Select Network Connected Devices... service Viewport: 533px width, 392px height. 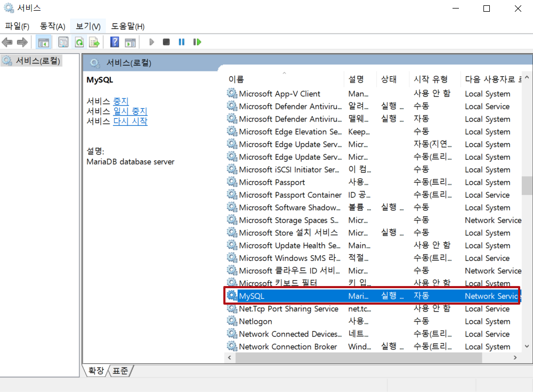click(372, 334)
